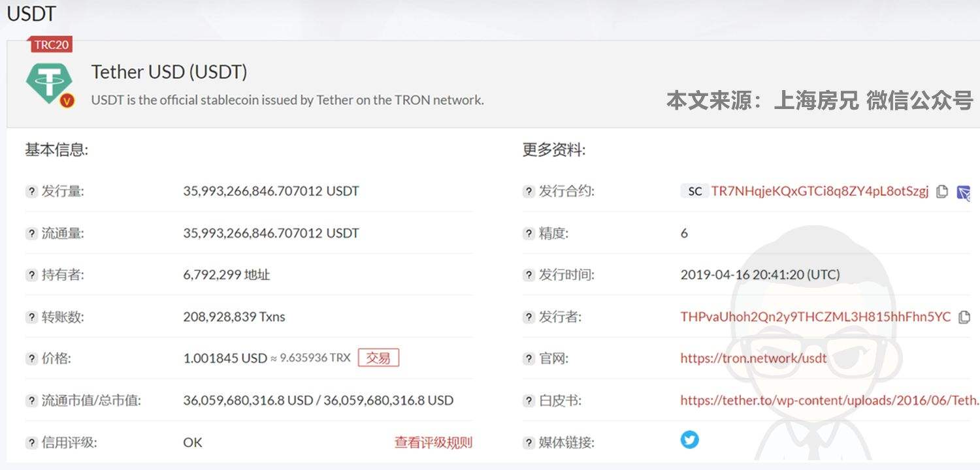The height and width of the screenshot is (470, 980).
Task: Click the help icon beside 精度
Action: pos(529,233)
